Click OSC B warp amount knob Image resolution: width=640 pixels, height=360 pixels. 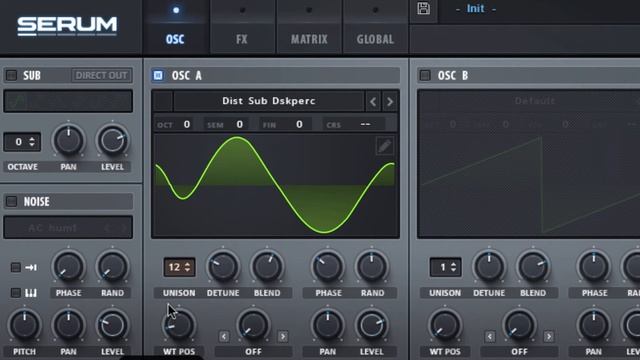point(519,325)
